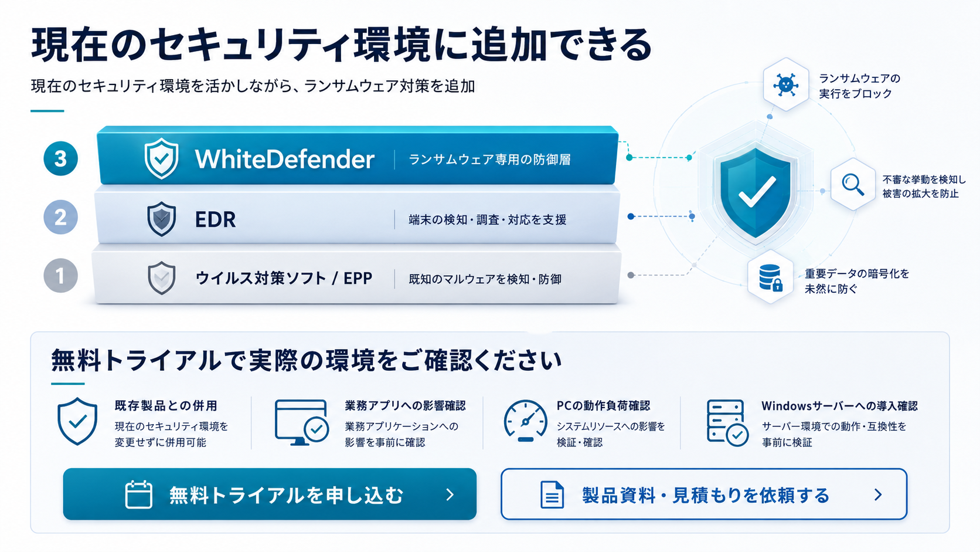Click the large central checkmark shield
980x552 pixels.
(x=756, y=192)
